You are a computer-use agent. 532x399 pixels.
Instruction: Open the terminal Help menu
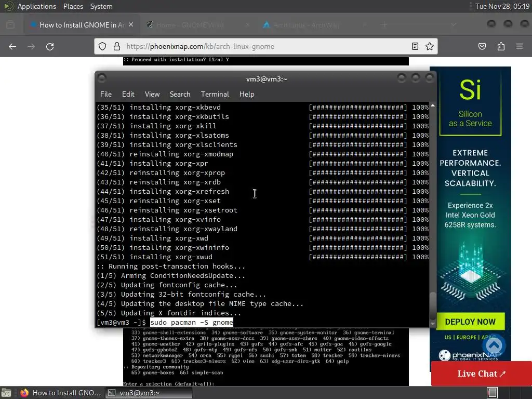(247, 95)
